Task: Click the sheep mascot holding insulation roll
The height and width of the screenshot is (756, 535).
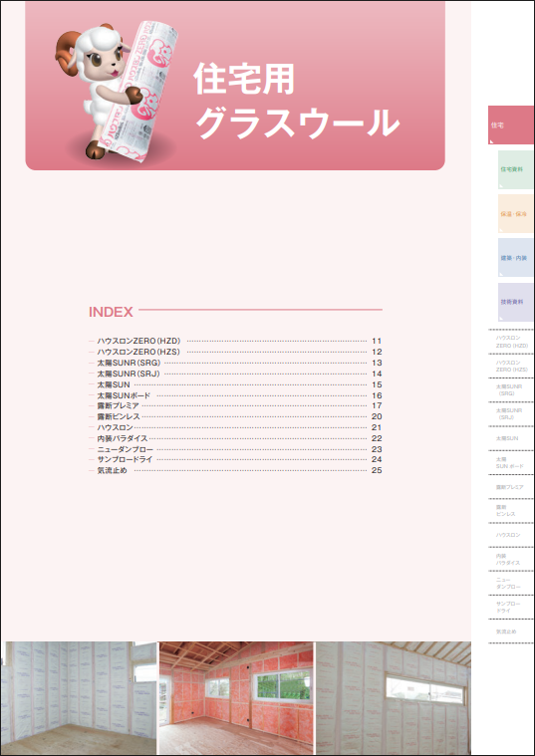Action: [117, 90]
